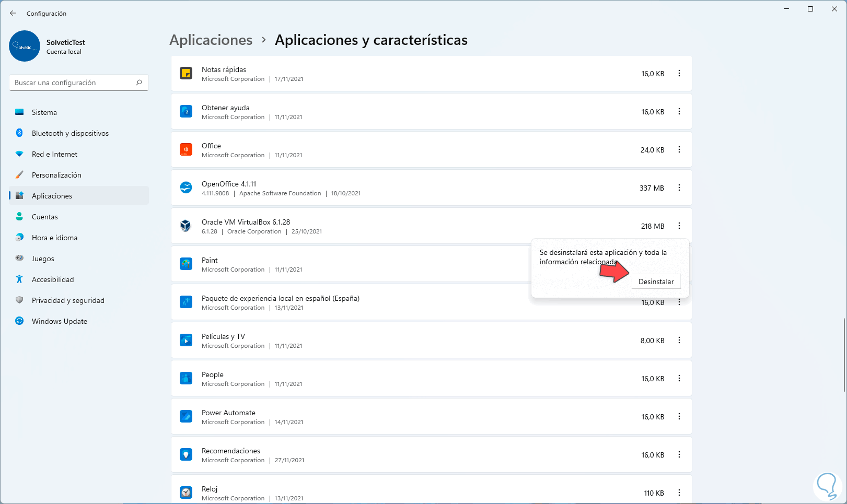Click the Office app icon
The width and height of the screenshot is (847, 504).
coord(186,149)
